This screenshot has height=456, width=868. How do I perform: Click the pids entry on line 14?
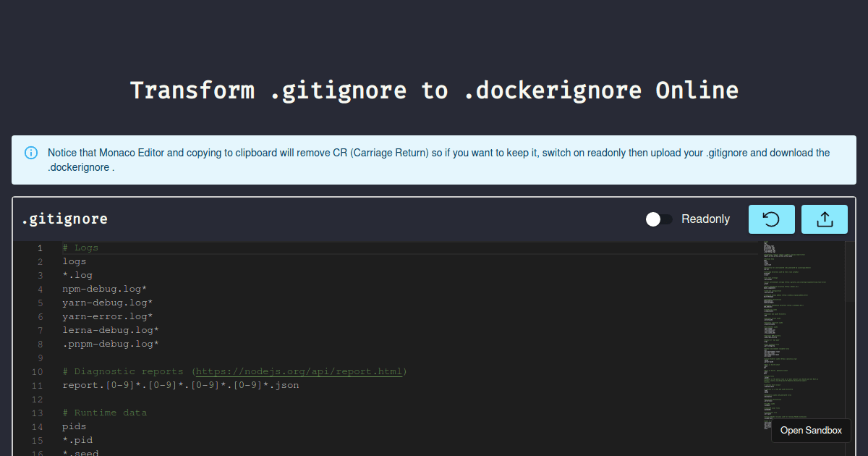(x=74, y=426)
